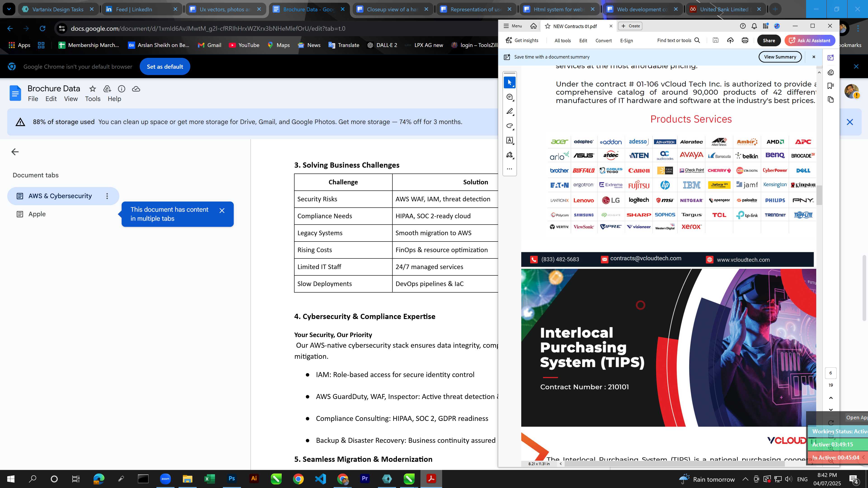
Task: Open Windows Start menu
Action: (x=11, y=479)
